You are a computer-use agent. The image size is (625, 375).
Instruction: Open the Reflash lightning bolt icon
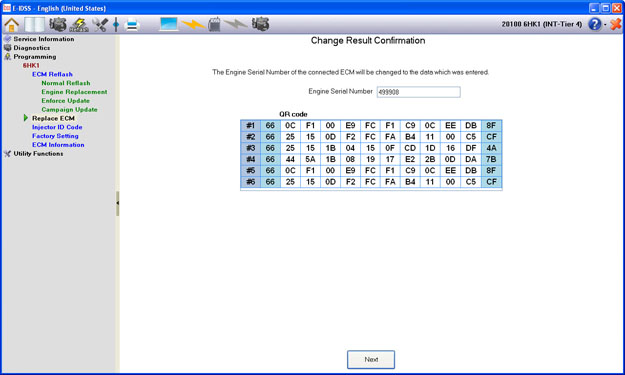(79, 25)
